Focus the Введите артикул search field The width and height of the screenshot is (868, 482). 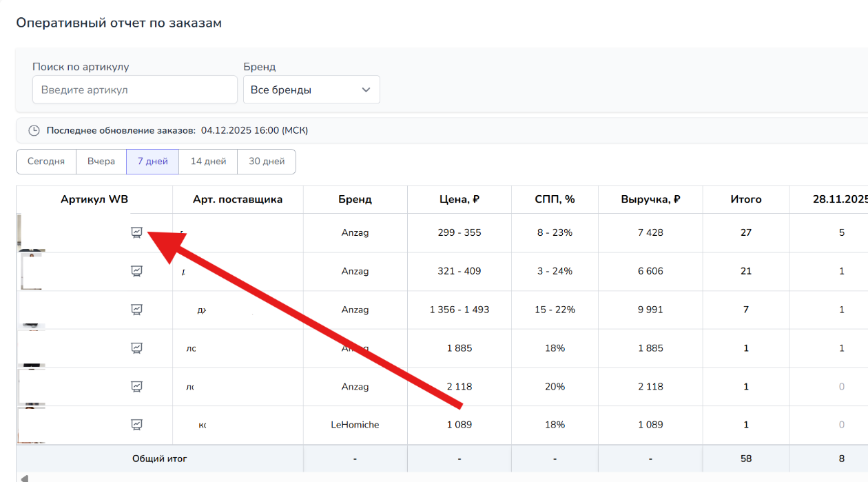click(x=134, y=90)
